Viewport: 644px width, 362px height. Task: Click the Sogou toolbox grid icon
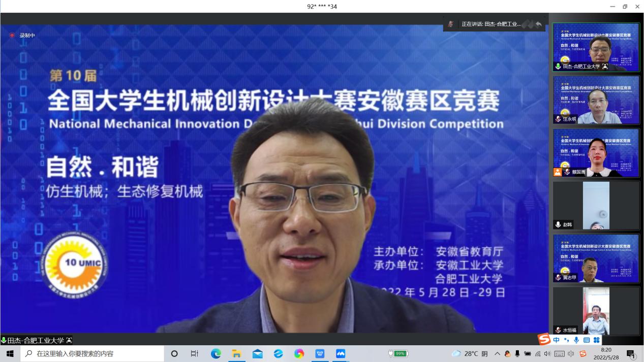(596, 340)
